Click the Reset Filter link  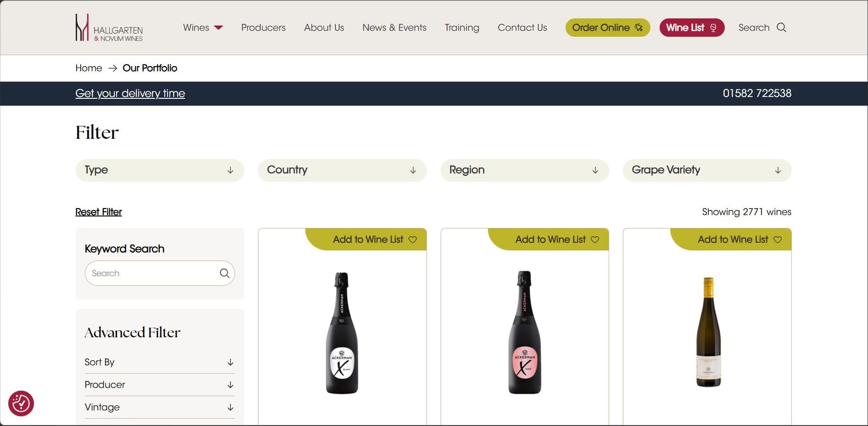[x=99, y=212]
